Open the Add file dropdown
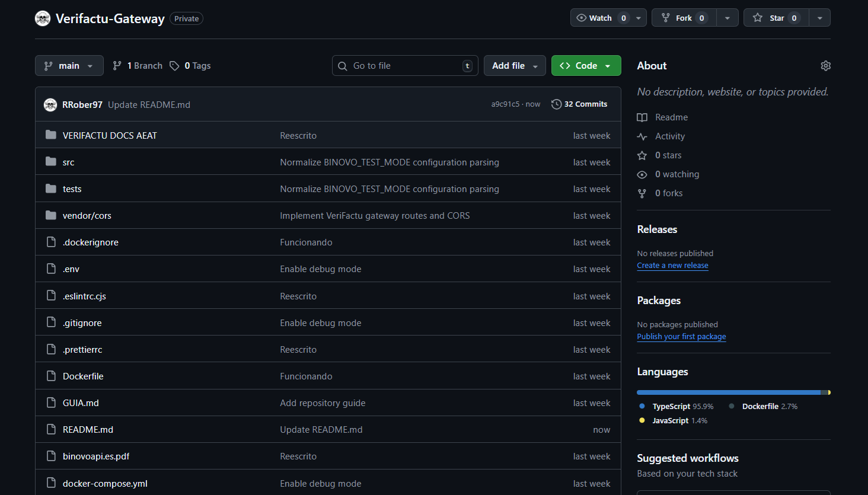This screenshot has width=868, height=495. 515,65
